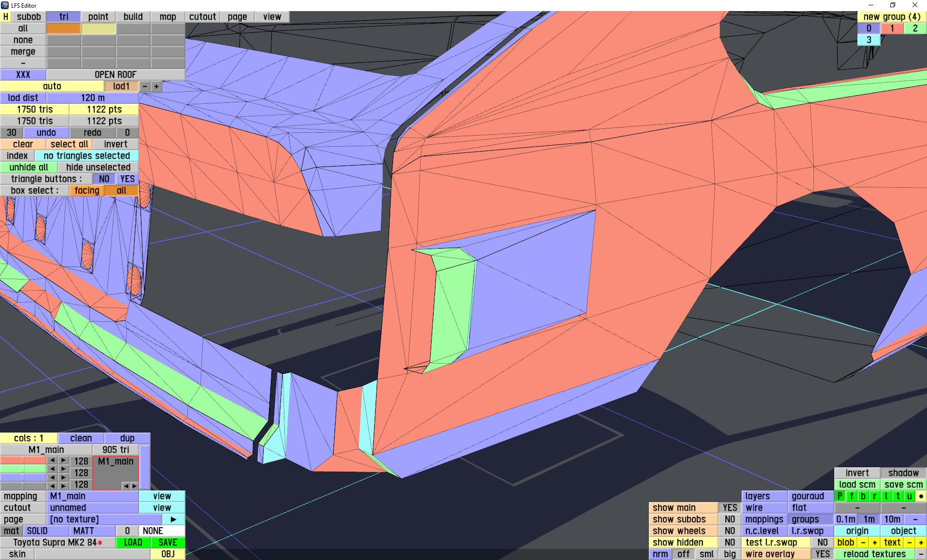
Task: Expand the page texture arrow
Action: (x=173, y=519)
